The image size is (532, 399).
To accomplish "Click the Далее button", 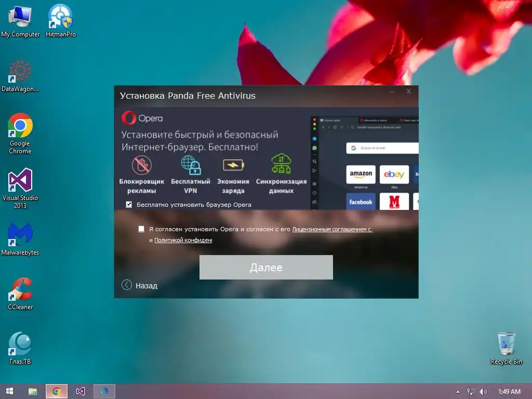I will pyautogui.click(x=266, y=268).
